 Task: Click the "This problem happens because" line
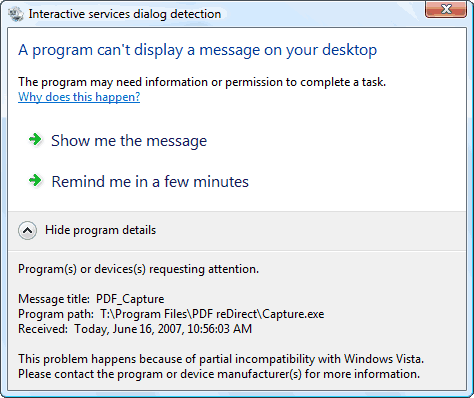tap(221, 359)
